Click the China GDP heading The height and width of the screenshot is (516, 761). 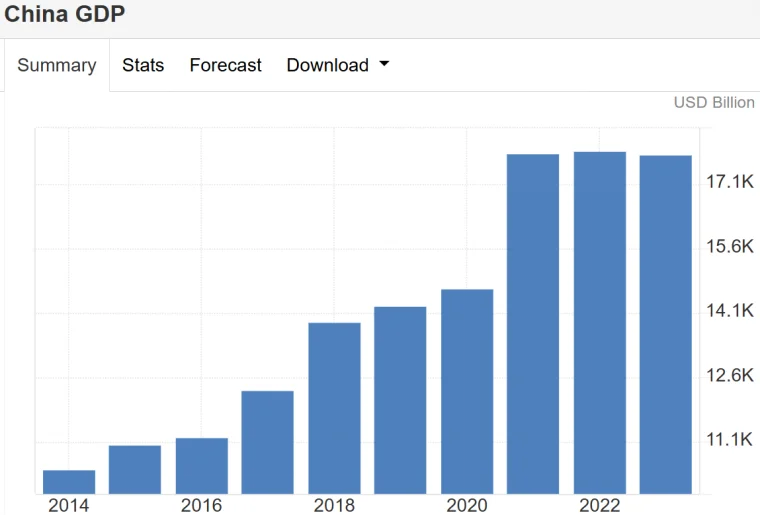[65, 15]
